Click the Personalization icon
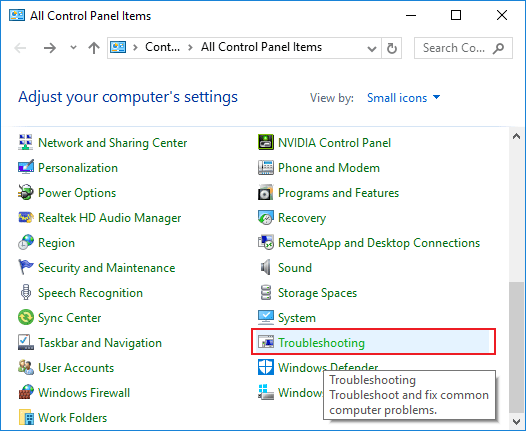The width and height of the screenshot is (526, 431). (x=25, y=167)
